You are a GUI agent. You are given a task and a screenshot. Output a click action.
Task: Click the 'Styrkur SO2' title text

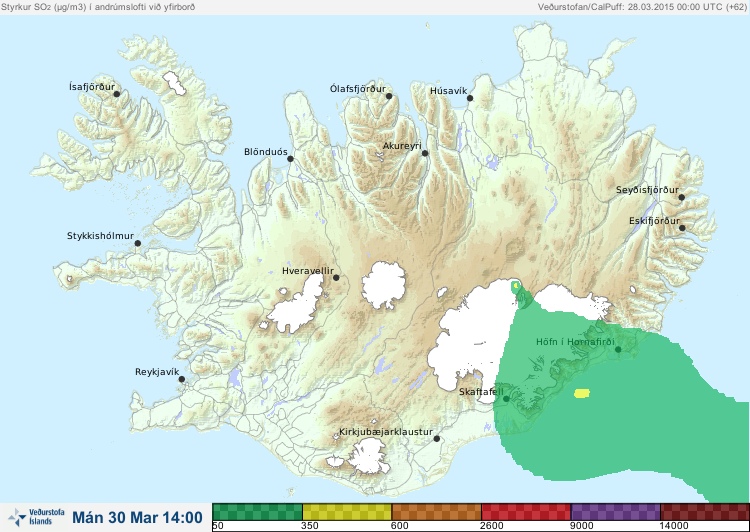98,7
